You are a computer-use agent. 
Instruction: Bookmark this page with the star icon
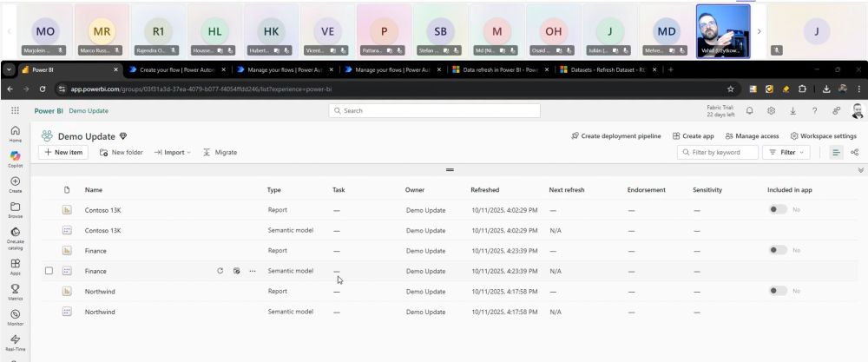pos(730,89)
